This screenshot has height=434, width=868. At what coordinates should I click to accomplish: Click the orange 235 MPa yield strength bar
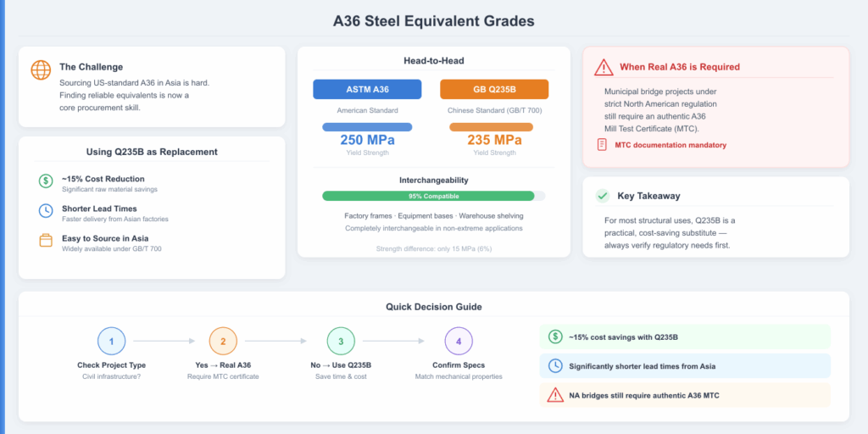coord(491,127)
